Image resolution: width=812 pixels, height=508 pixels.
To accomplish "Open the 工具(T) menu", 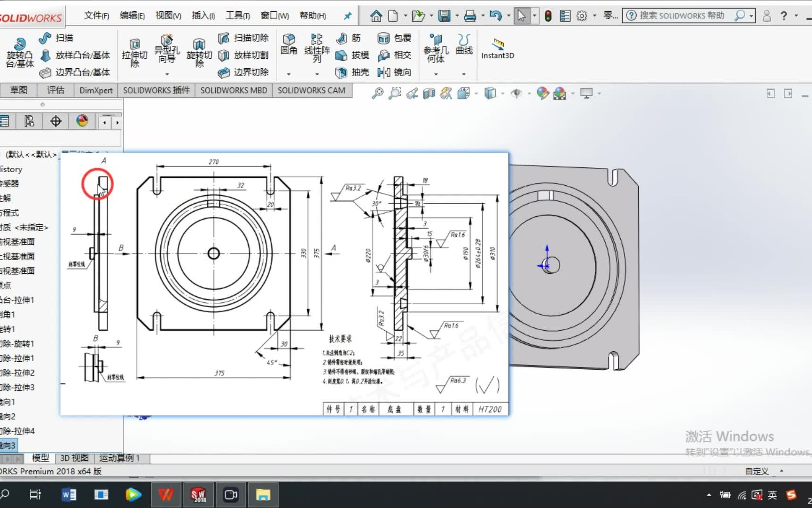I will (x=238, y=16).
